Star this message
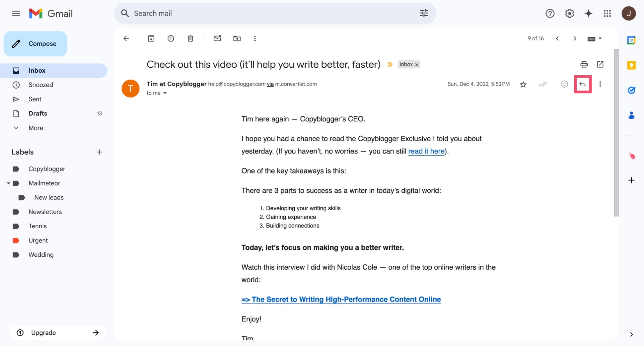 [x=523, y=84]
